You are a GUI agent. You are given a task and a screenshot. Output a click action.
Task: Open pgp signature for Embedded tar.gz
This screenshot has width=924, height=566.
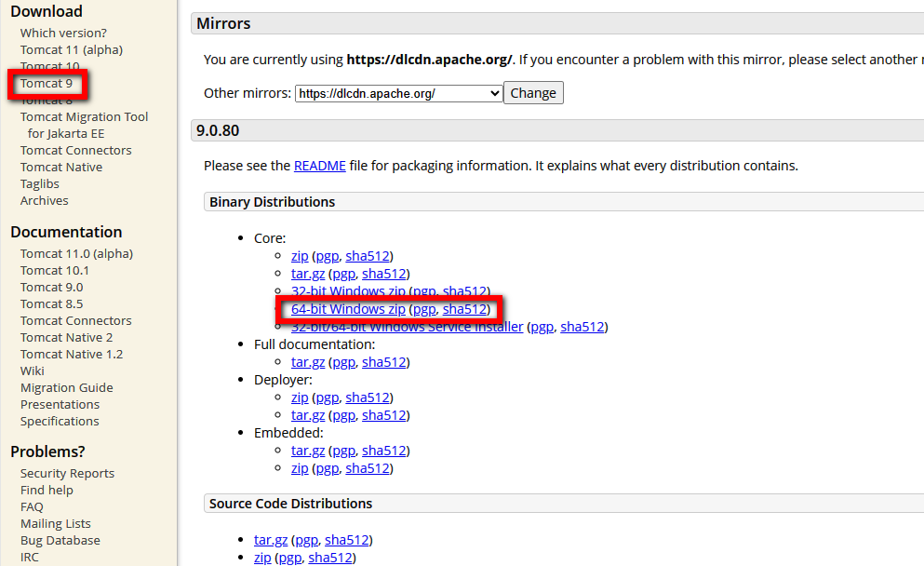click(x=344, y=451)
